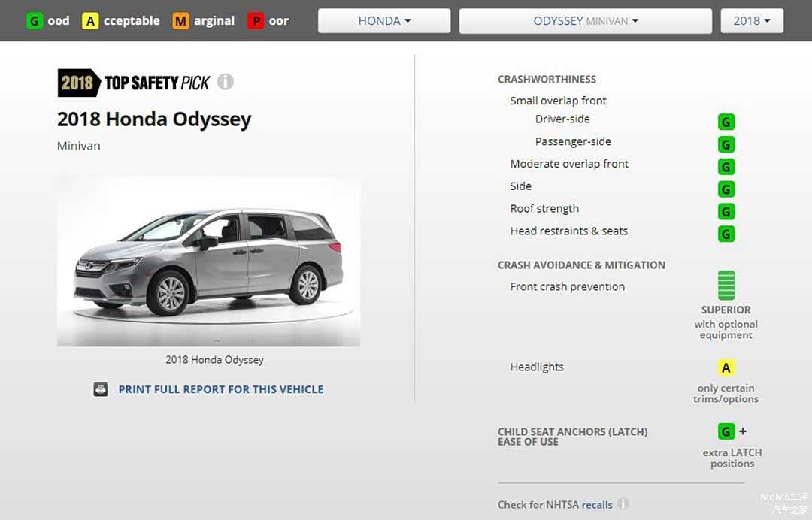
Task: Click the Driver-side Good rating badge
Action: point(726,122)
